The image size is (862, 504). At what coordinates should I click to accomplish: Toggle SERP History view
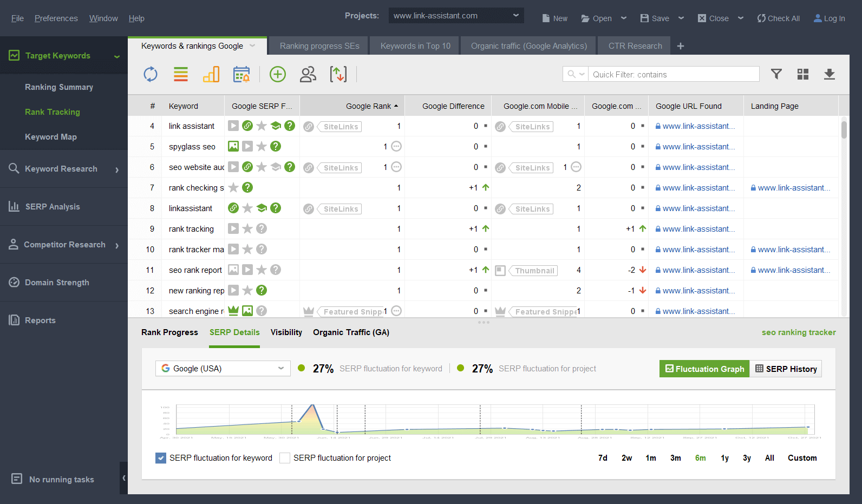[786, 369]
